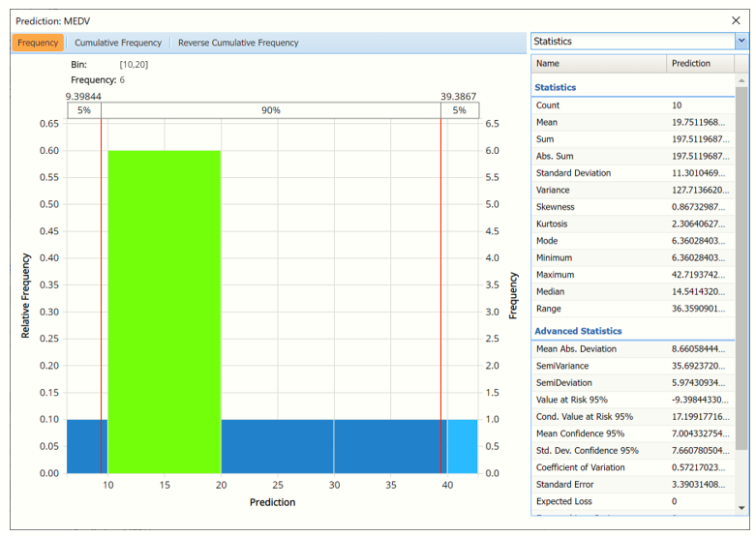Select the Reverse Cumulative Frequency tab
Screen dimensions: 756x537
238,43
